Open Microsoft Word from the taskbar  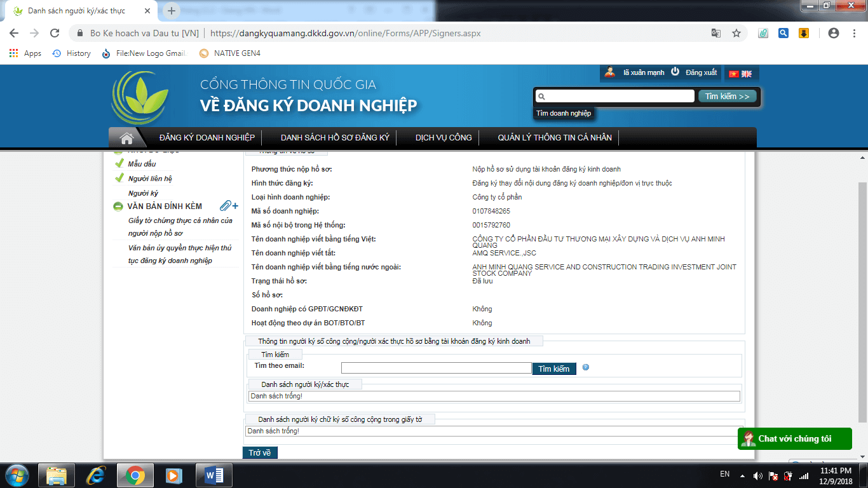pyautogui.click(x=214, y=475)
